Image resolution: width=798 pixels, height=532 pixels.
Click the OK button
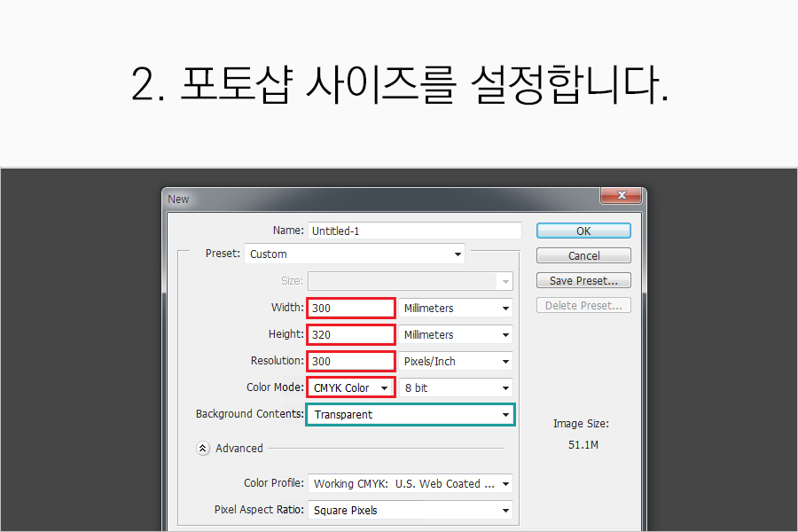(x=583, y=231)
